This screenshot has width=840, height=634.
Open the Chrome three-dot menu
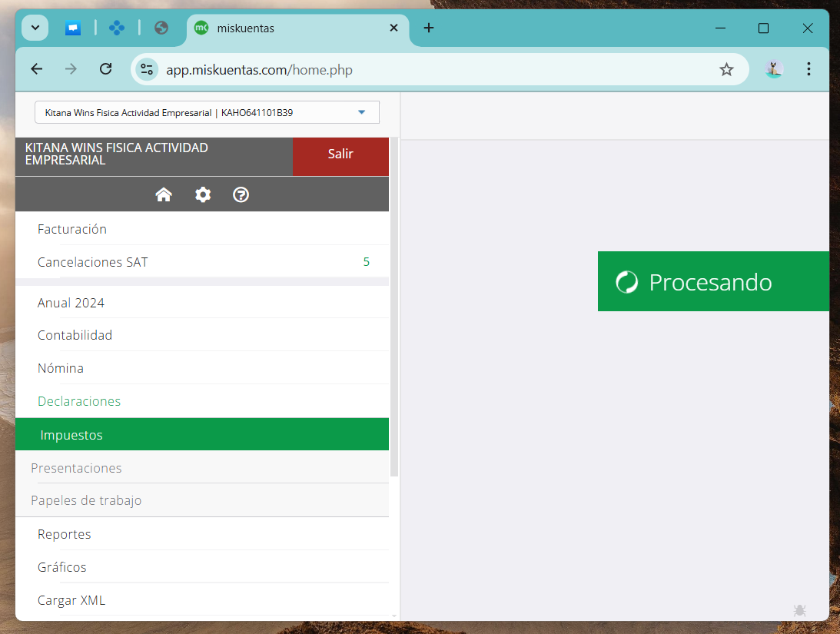point(808,69)
